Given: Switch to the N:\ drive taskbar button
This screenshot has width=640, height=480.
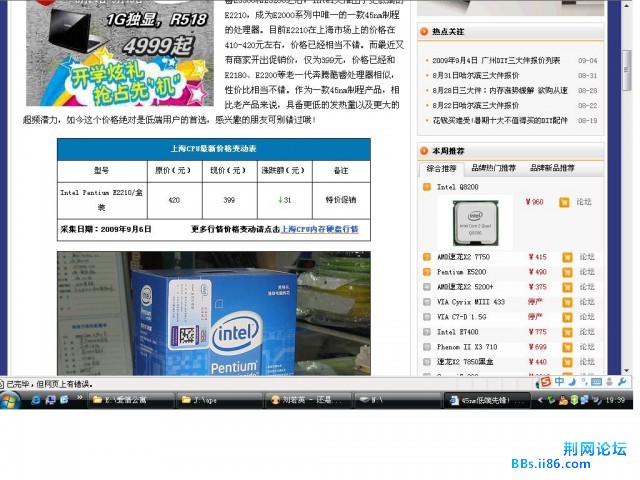Looking at the screenshot, I should click(397, 400).
